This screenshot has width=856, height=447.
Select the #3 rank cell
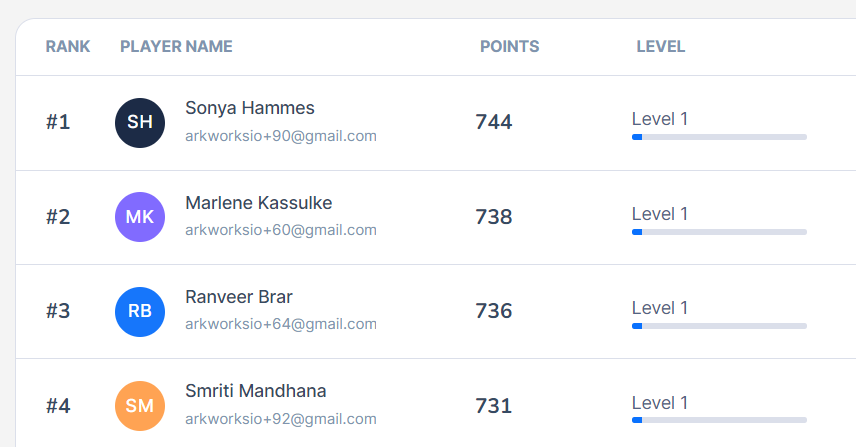58,311
